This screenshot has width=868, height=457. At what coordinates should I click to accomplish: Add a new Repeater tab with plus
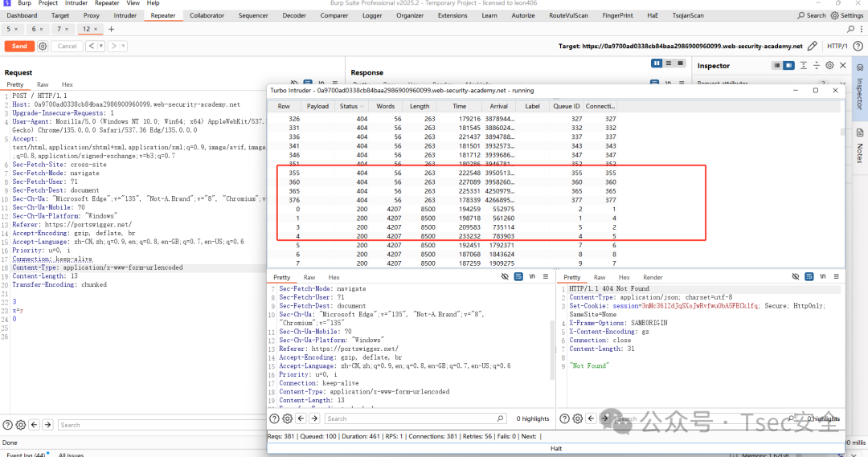pos(111,29)
